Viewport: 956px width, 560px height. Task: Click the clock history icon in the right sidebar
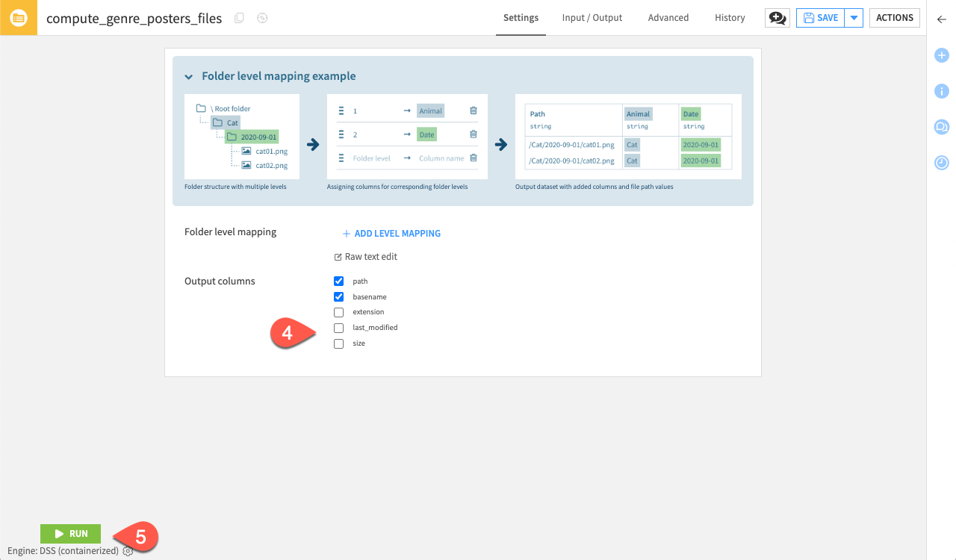(941, 162)
